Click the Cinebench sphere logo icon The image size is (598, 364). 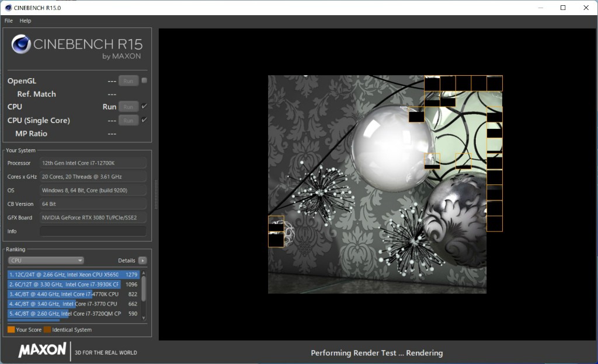21,44
